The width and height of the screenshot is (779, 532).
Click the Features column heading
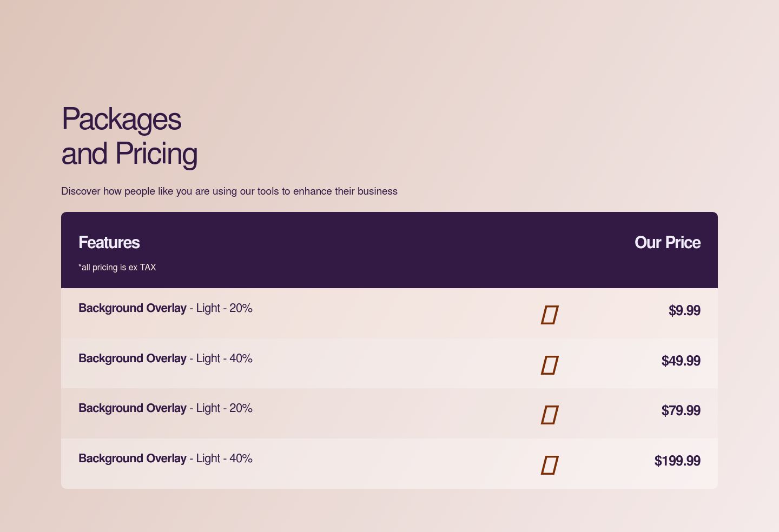tap(109, 242)
